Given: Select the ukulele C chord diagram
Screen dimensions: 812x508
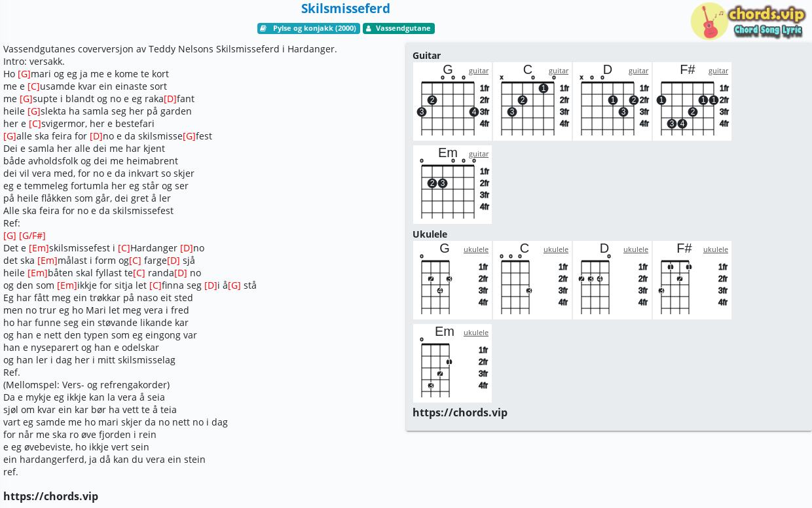Looking at the screenshot, I should tap(532, 280).
